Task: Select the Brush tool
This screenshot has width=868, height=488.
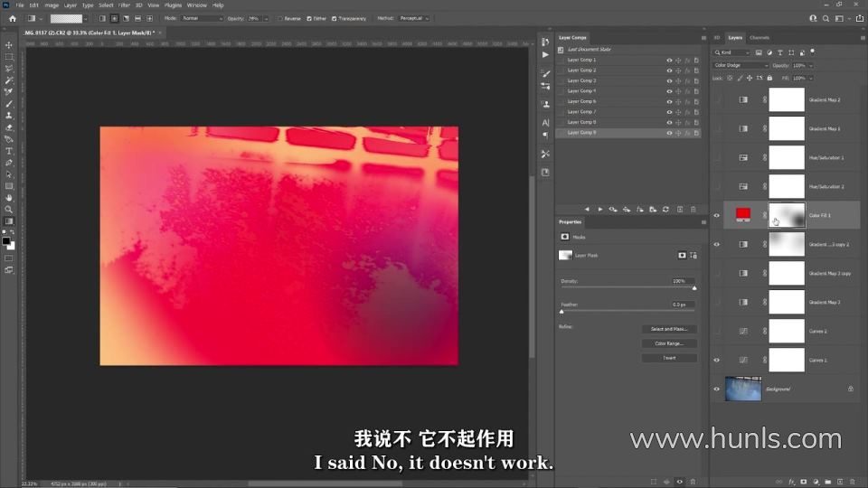Action: 9,104
